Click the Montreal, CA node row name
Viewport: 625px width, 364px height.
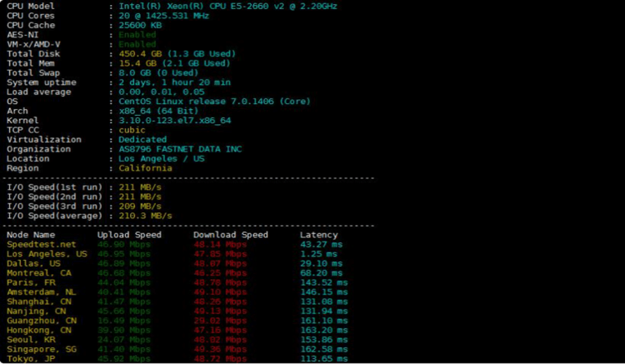point(38,273)
